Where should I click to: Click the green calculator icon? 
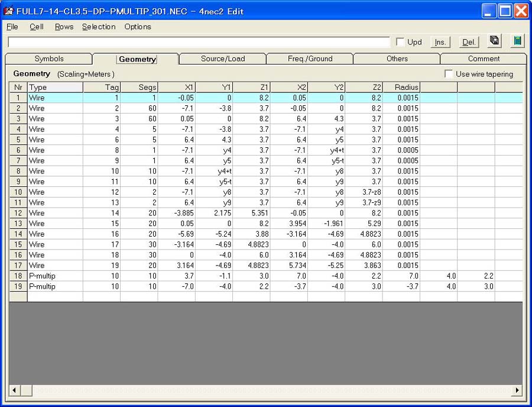point(517,41)
